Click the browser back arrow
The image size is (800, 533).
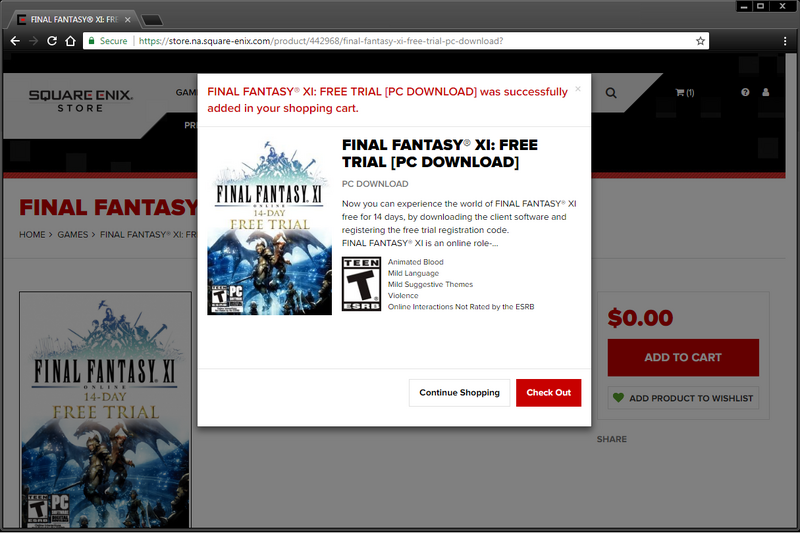(15, 41)
